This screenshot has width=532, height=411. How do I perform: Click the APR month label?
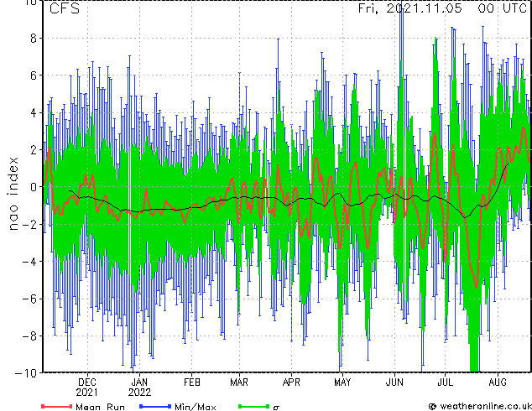pyautogui.click(x=291, y=382)
